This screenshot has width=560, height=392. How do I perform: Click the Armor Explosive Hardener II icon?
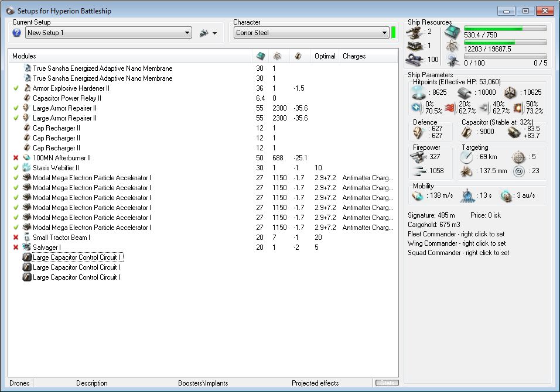27,88
